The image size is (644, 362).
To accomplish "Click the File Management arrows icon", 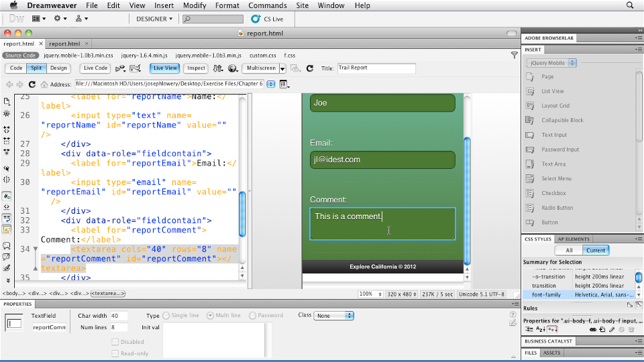I will coord(217,68).
